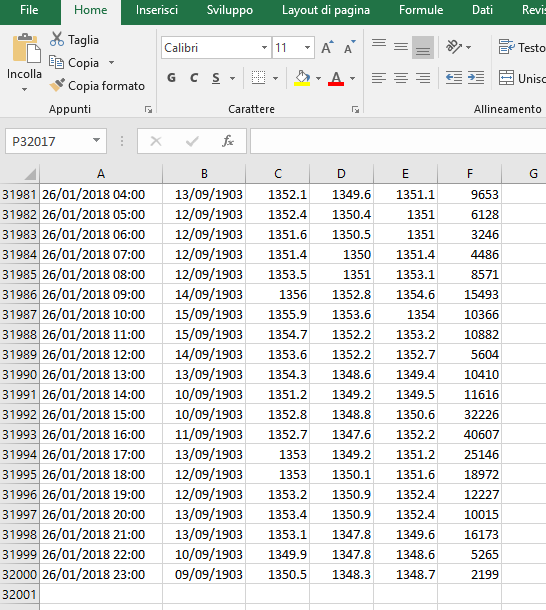Select row 31990 header
The image size is (546, 610).
point(19,374)
